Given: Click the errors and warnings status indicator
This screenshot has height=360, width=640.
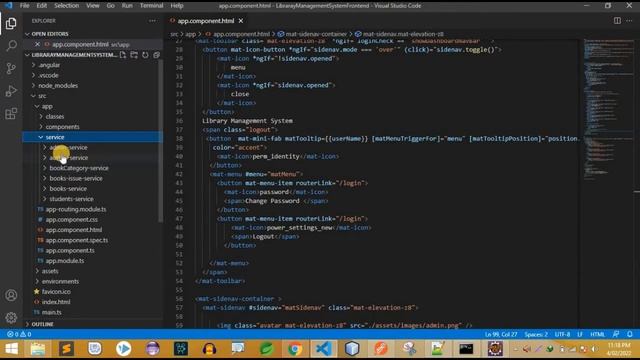Looking at the screenshot, I should tap(19, 334).
